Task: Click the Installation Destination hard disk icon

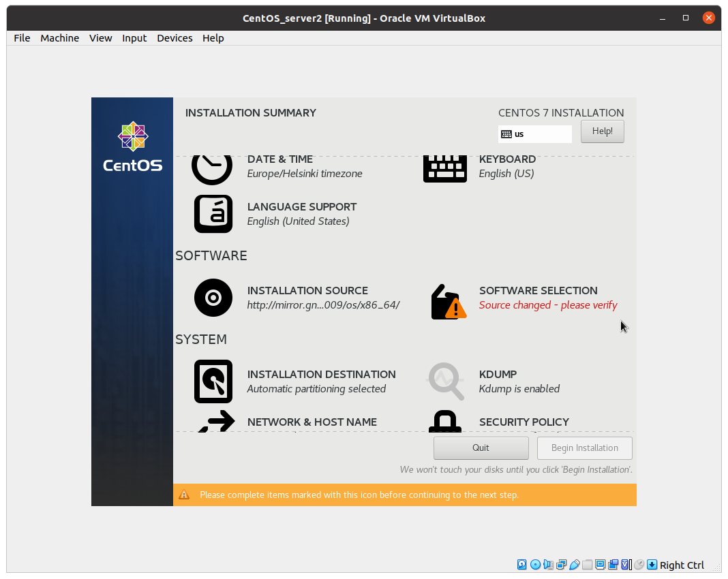Action: click(213, 381)
